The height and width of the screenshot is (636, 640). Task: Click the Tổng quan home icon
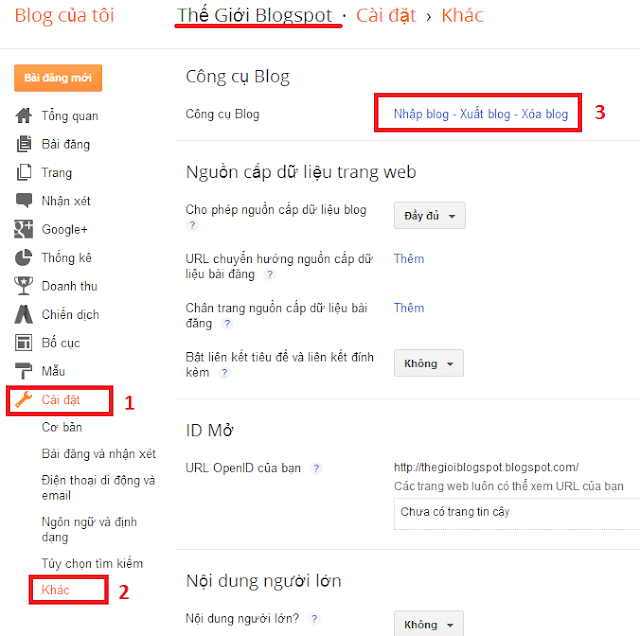point(24,116)
